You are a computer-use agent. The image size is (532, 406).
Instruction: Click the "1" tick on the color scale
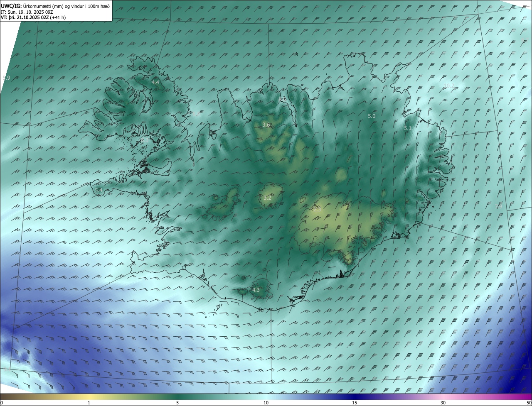[x=89, y=403]
